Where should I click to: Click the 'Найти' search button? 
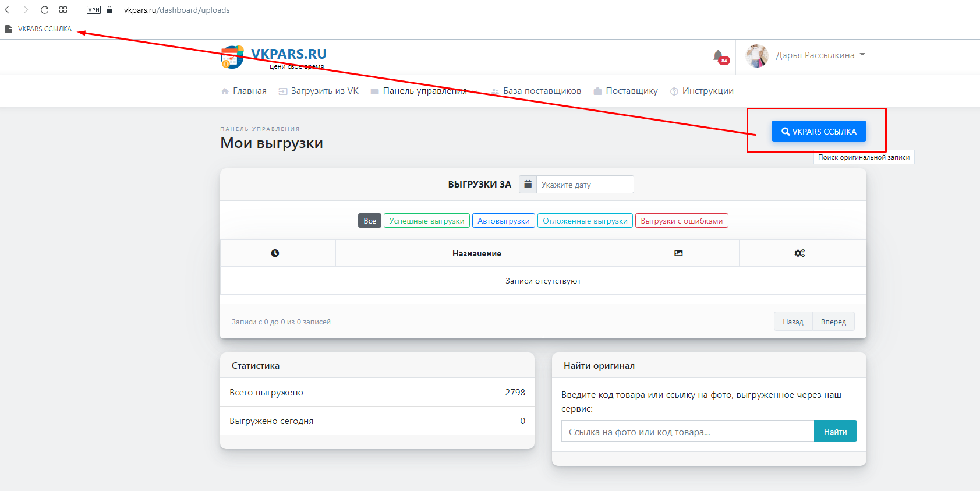pos(835,432)
